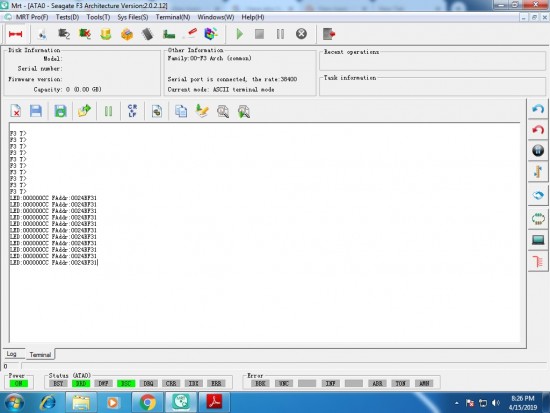Toggle the CR LF line ending icon
This screenshot has height=413, width=550.
[x=133, y=111]
